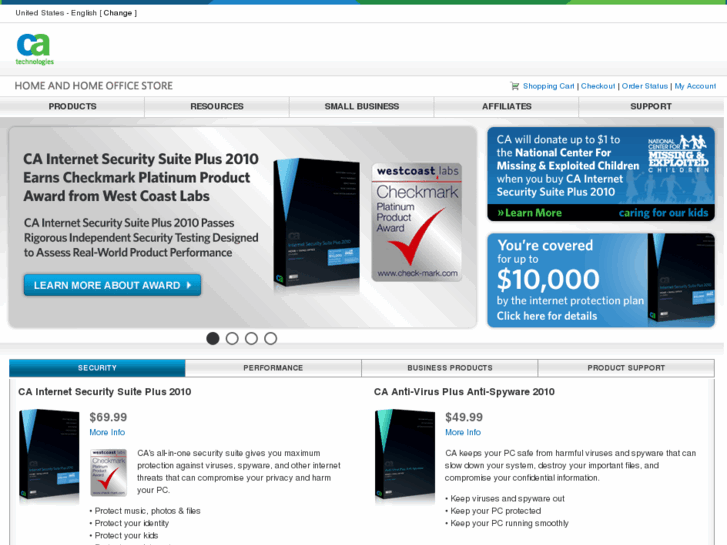Open the Products navigation menu
This screenshot has width=727, height=545.
tap(72, 107)
